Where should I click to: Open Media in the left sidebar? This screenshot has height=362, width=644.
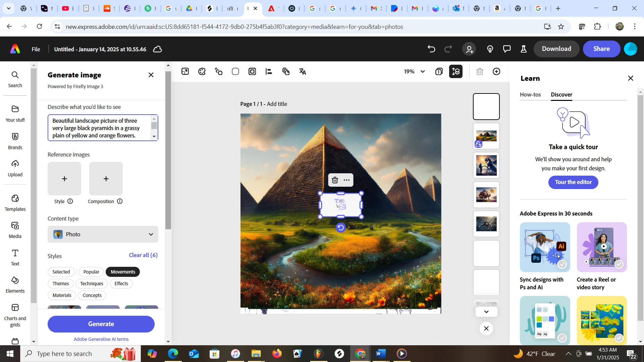pos(15,230)
